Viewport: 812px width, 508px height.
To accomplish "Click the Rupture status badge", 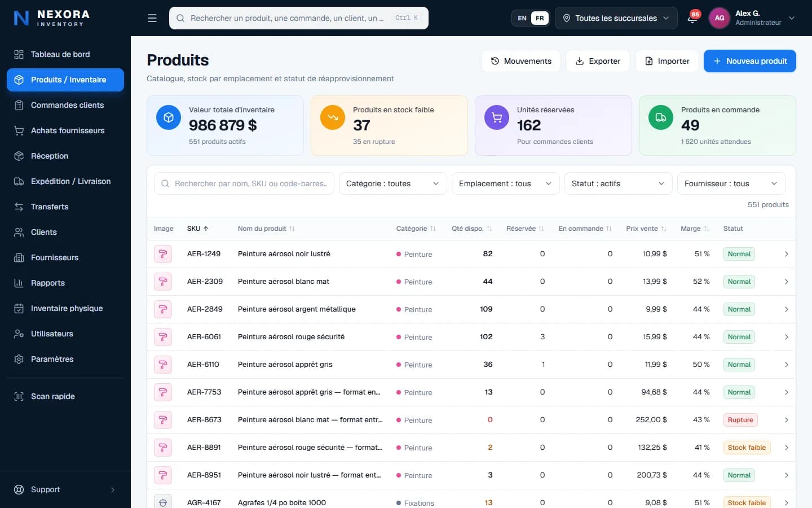I will (x=740, y=420).
